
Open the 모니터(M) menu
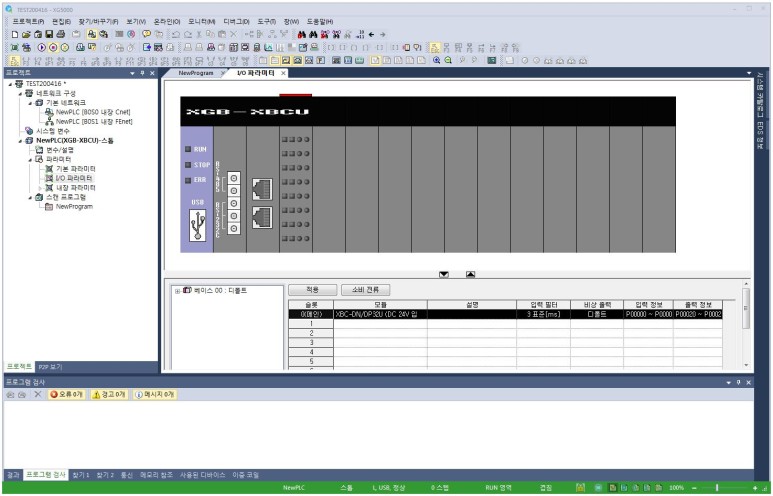point(202,22)
